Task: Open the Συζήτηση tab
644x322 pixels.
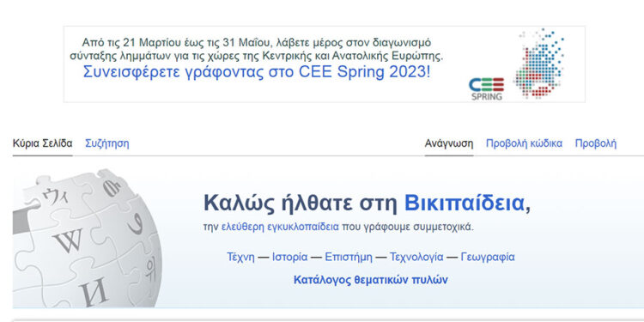Action: [x=106, y=143]
